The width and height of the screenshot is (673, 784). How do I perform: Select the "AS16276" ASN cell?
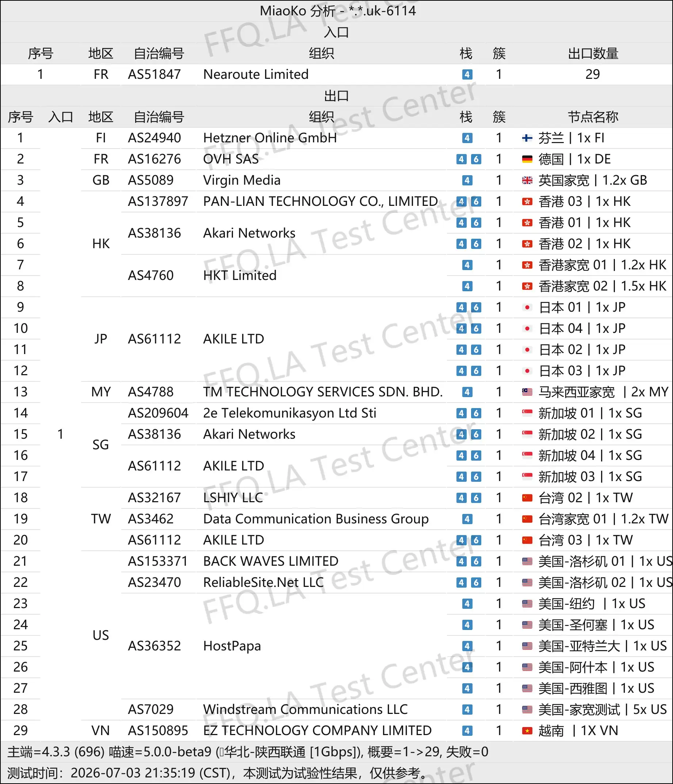click(154, 159)
